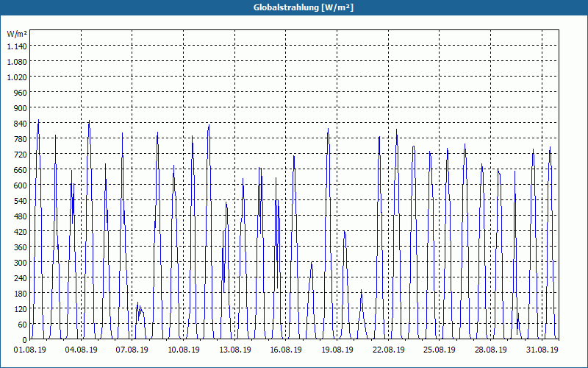Select date label 13.08.19
This screenshot has height=368, width=588.
(x=234, y=350)
